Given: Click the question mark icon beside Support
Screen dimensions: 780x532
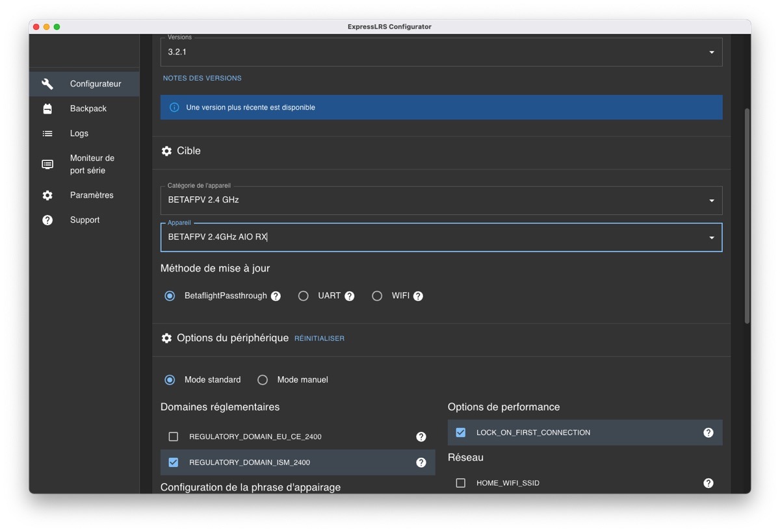Looking at the screenshot, I should (x=47, y=220).
